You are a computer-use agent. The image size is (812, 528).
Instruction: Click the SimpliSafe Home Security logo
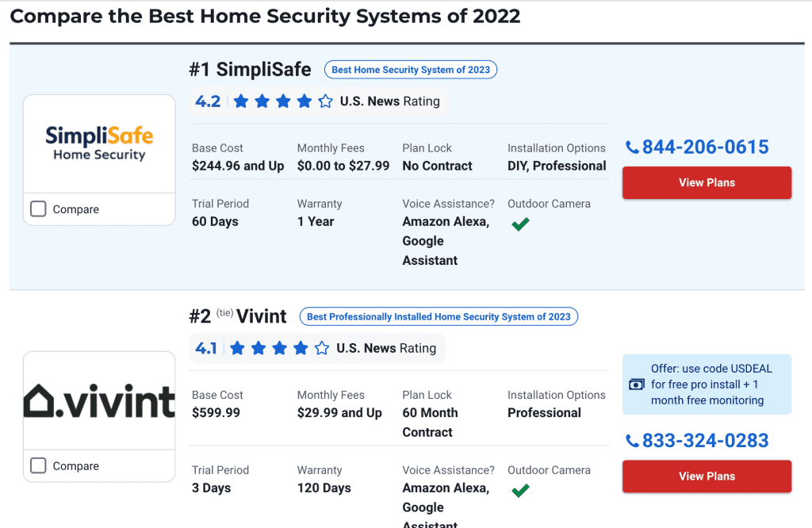point(99,143)
